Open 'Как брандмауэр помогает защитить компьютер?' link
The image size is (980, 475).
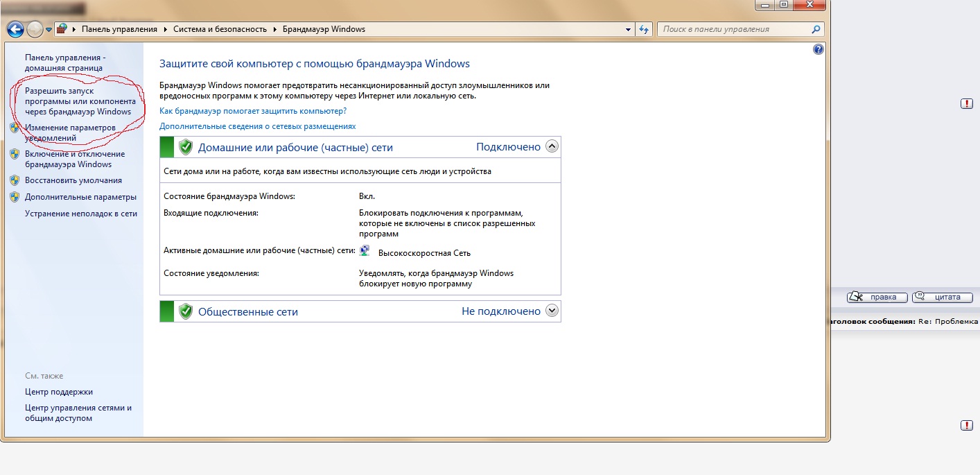click(x=253, y=110)
